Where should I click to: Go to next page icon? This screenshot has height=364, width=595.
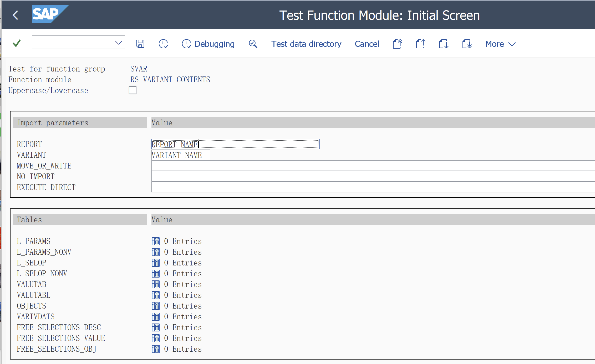[444, 44]
